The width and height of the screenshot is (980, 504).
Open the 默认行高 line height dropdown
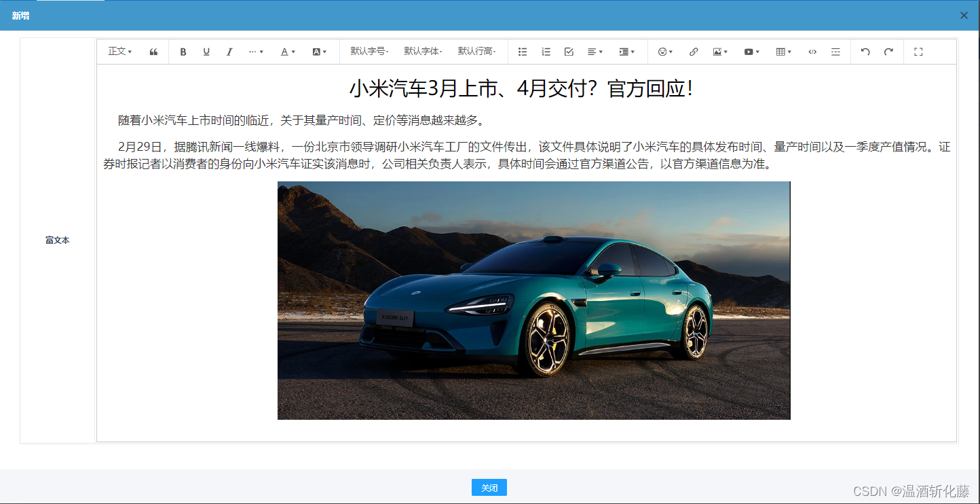click(476, 52)
